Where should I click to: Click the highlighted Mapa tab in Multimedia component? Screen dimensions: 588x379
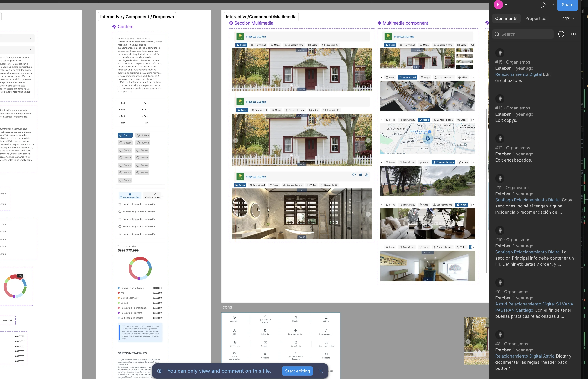coord(424,120)
